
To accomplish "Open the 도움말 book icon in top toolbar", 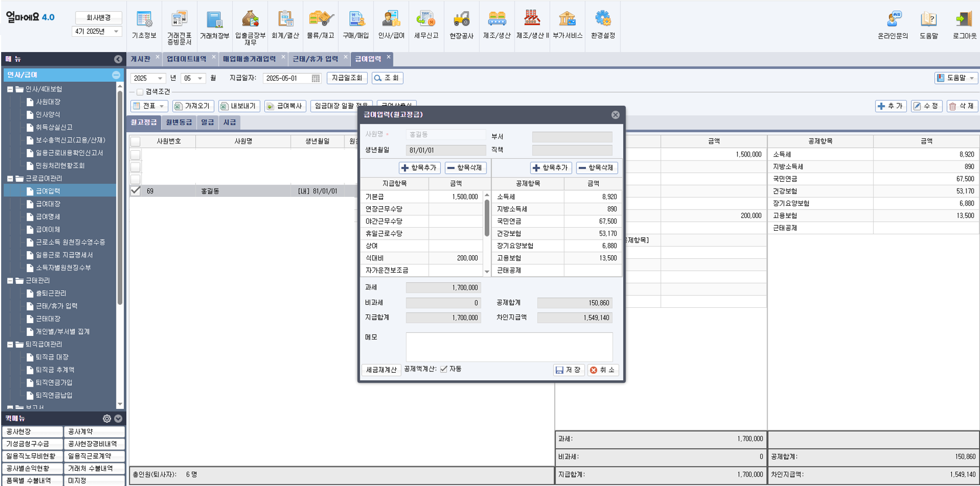I will [929, 25].
